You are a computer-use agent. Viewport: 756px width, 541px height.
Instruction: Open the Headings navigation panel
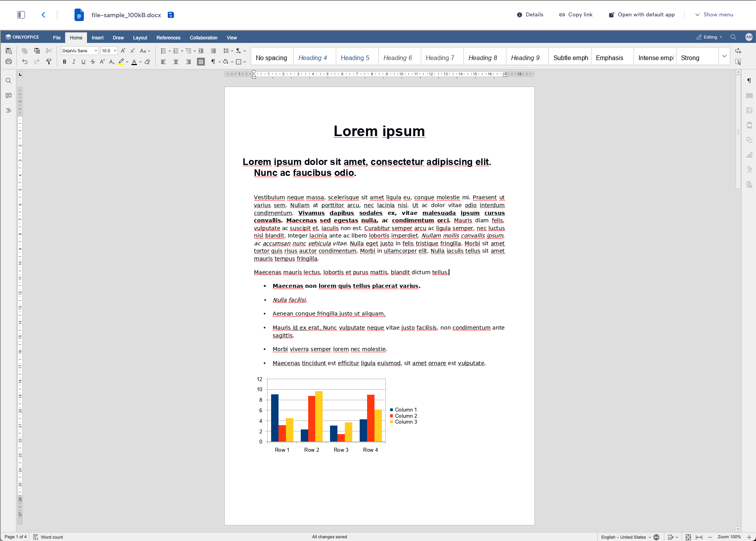click(x=9, y=110)
